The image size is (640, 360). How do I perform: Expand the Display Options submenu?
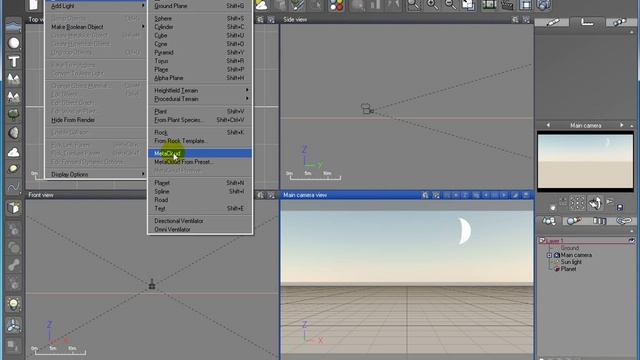pyautogui.click(x=96, y=174)
